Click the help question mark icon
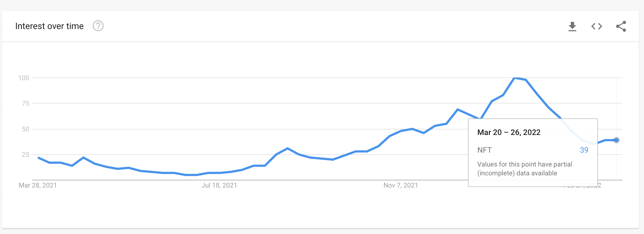The width and height of the screenshot is (644, 234). click(98, 26)
